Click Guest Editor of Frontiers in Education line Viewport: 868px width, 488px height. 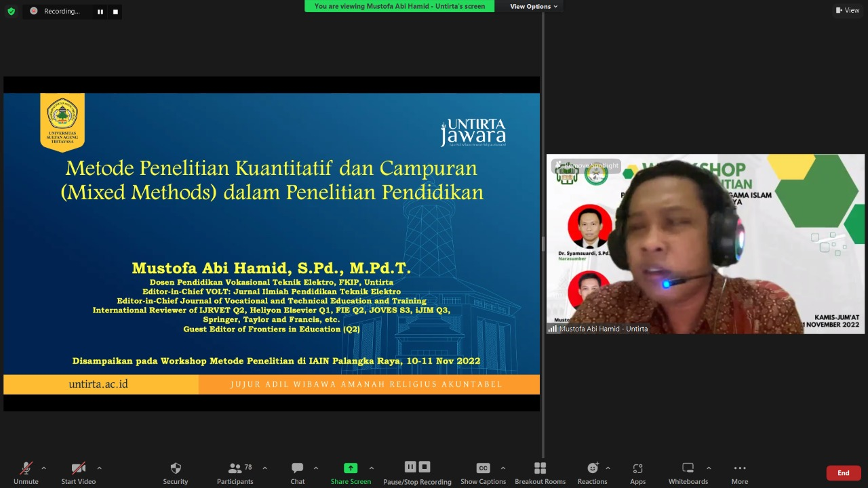(271, 329)
